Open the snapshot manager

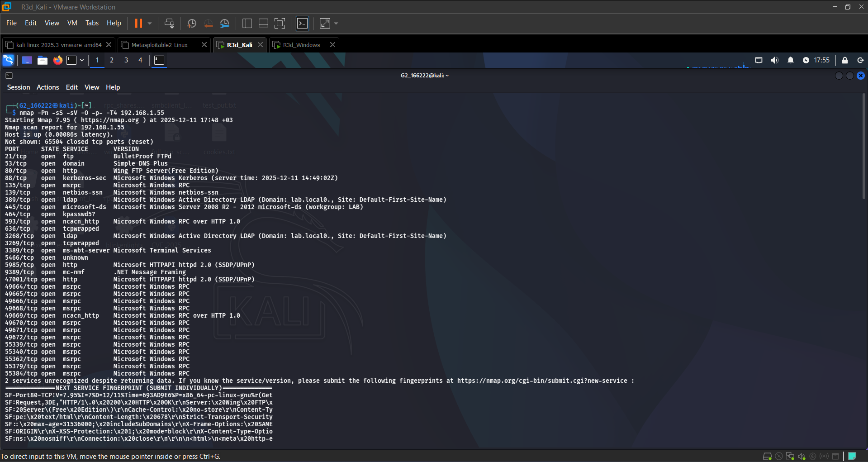click(x=225, y=23)
